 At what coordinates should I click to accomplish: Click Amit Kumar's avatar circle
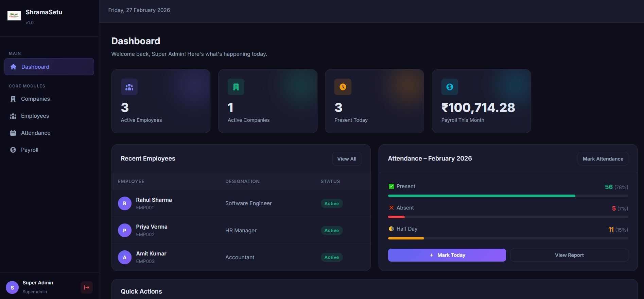coord(125,257)
